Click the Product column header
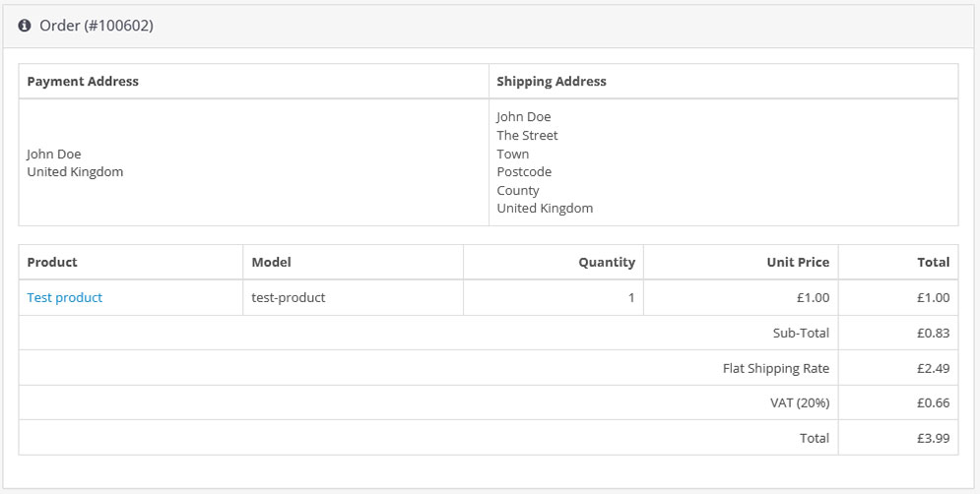980x494 pixels. (x=52, y=262)
